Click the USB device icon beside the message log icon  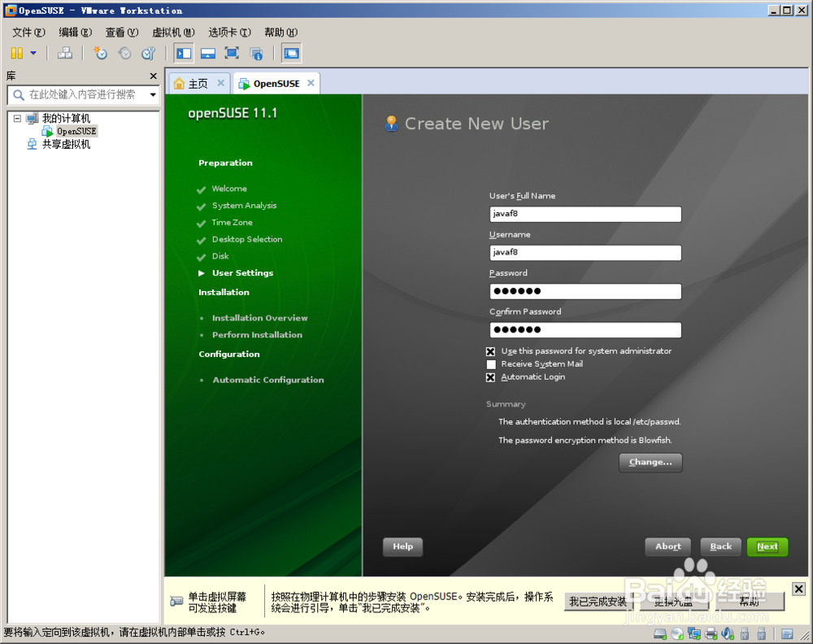[762, 633]
